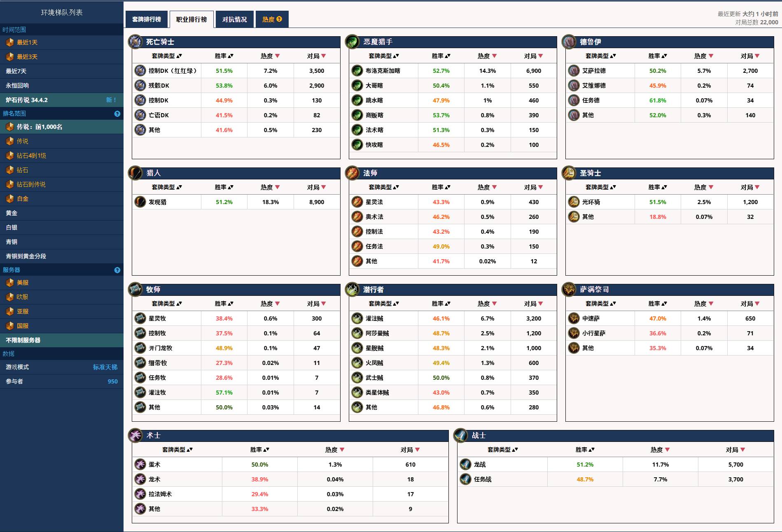The width and height of the screenshot is (782, 532).
Task: Sort Warrior table by 对局 column
Action: pyautogui.click(x=735, y=450)
